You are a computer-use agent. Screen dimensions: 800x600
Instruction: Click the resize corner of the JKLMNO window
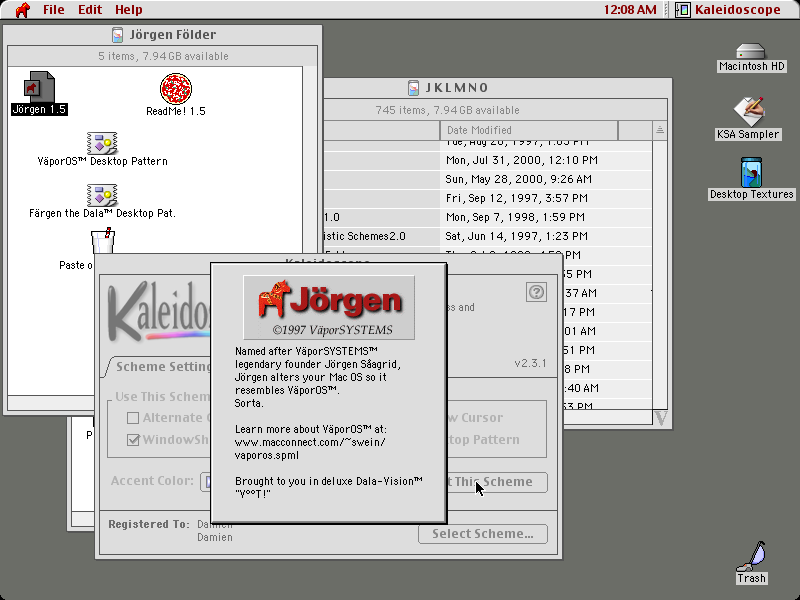[x=661, y=418]
